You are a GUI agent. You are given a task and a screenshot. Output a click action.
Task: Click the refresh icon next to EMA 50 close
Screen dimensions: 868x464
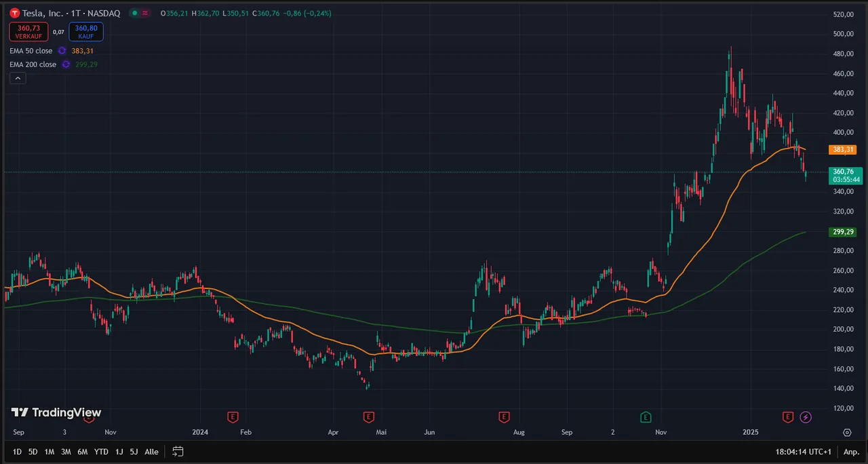(62, 51)
